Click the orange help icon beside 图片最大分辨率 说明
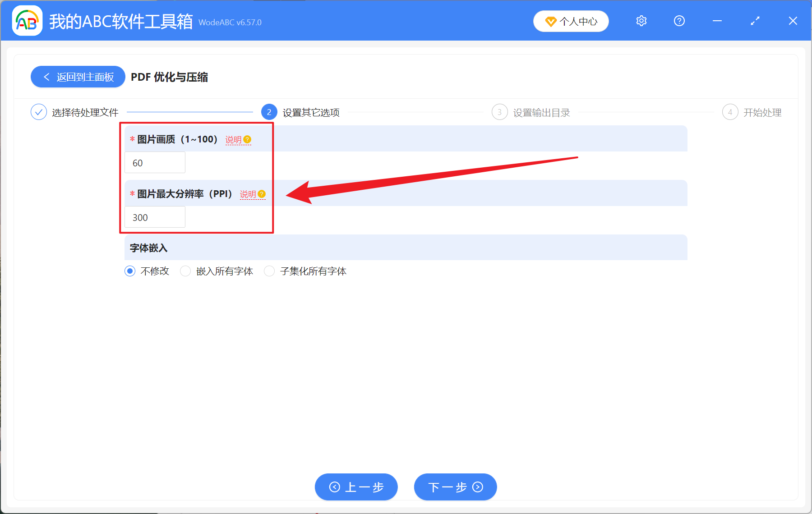 (x=263, y=194)
